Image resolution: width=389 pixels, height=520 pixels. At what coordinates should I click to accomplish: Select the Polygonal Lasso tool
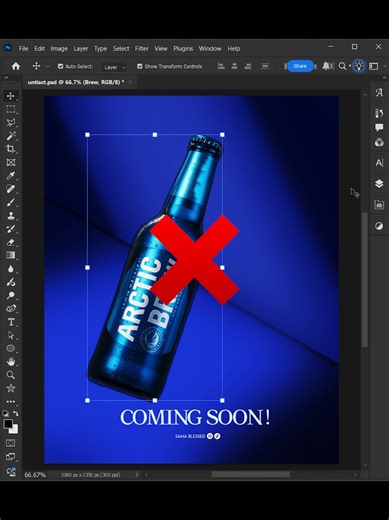11,123
